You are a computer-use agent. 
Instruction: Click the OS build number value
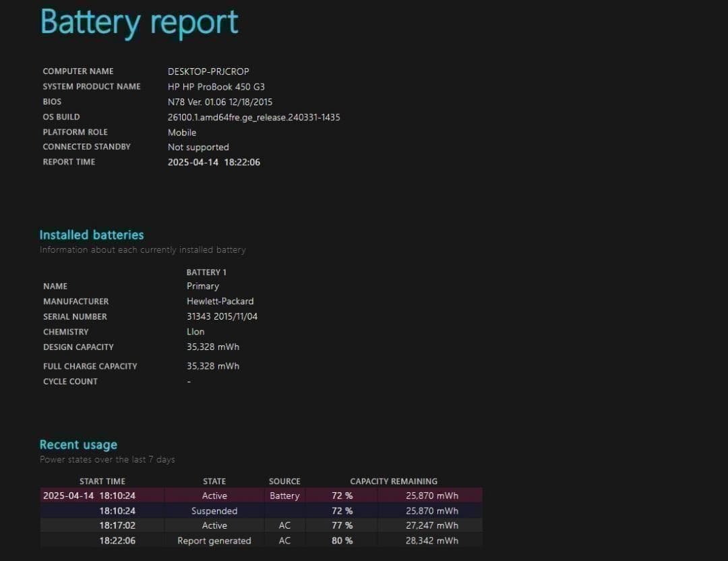click(253, 117)
